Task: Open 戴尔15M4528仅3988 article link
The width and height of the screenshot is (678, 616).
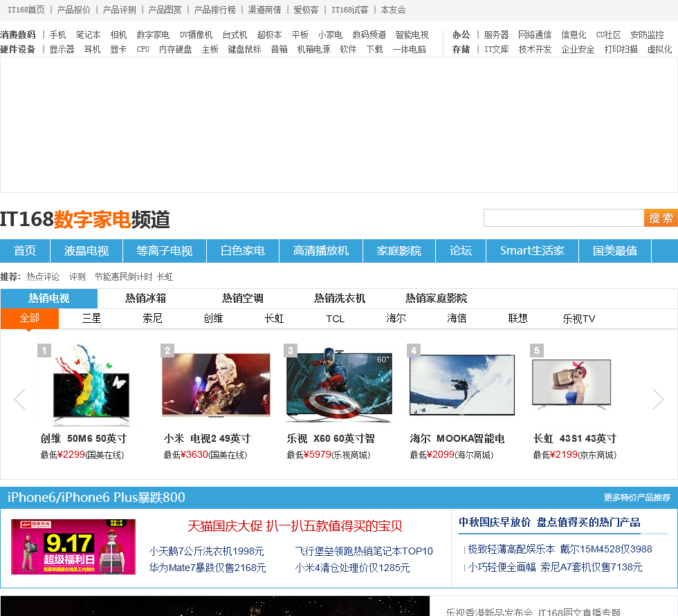Action: (x=560, y=549)
